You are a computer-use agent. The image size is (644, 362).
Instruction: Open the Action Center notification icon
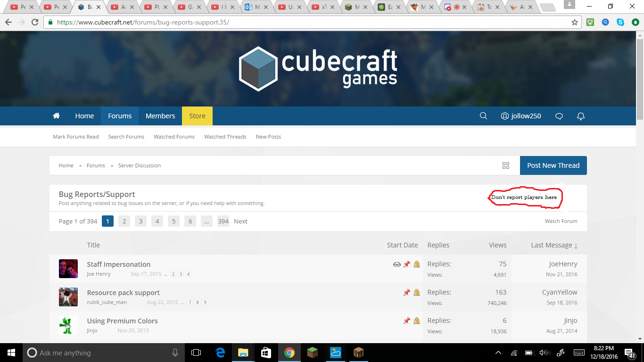629,353
